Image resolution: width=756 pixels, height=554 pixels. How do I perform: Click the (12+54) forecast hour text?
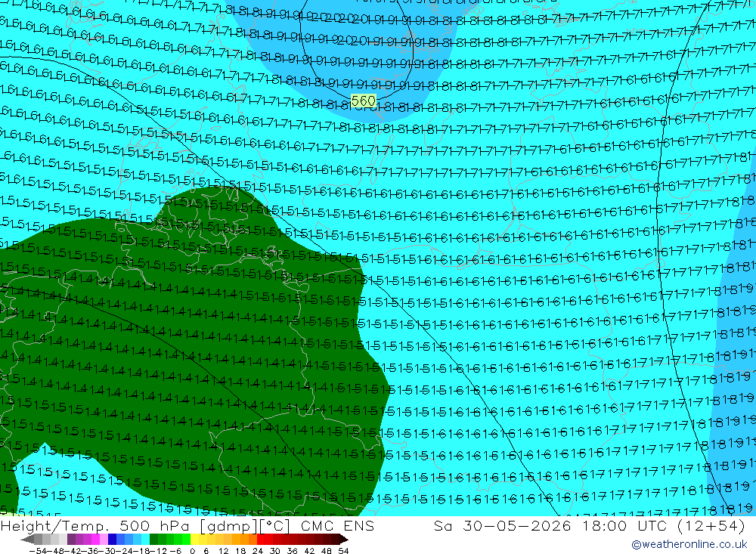pos(711,526)
